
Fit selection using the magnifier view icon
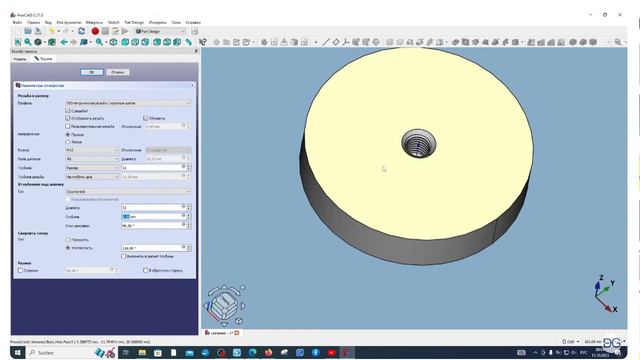[28, 42]
